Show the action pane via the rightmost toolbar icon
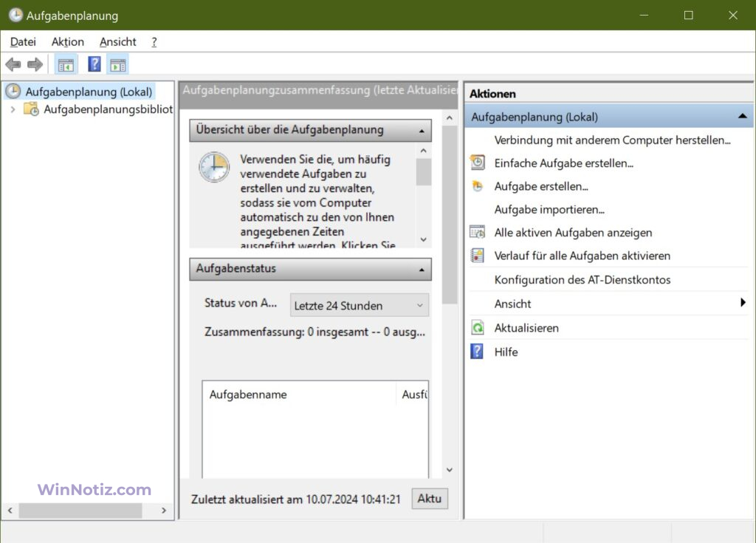 [x=118, y=64]
